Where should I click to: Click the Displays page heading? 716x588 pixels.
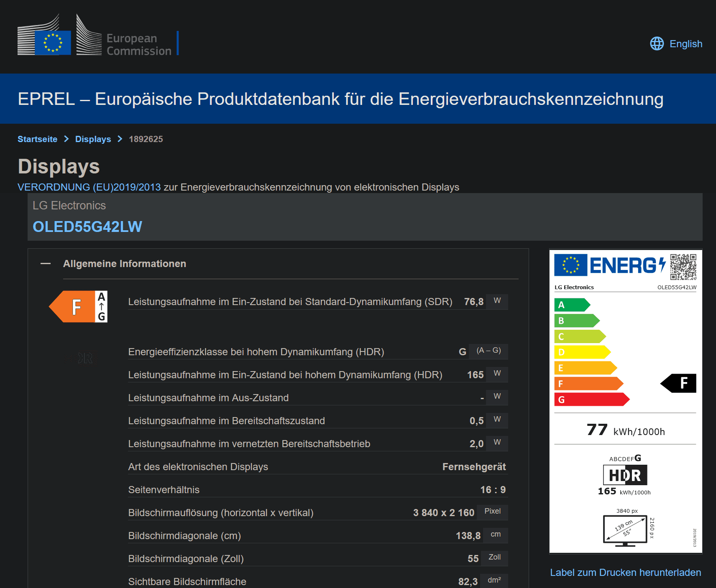(59, 166)
